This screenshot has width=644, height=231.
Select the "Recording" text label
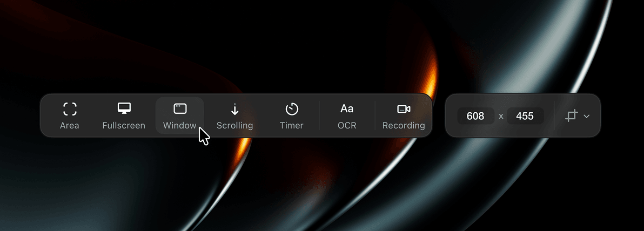(x=404, y=126)
